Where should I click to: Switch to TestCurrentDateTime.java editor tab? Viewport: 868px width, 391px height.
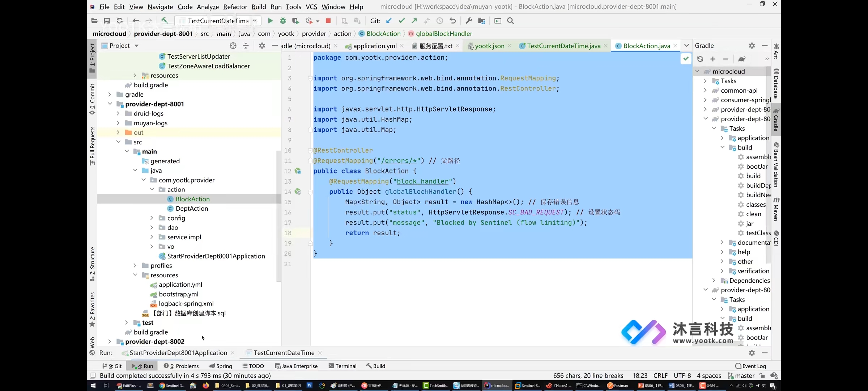click(x=563, y=46)
